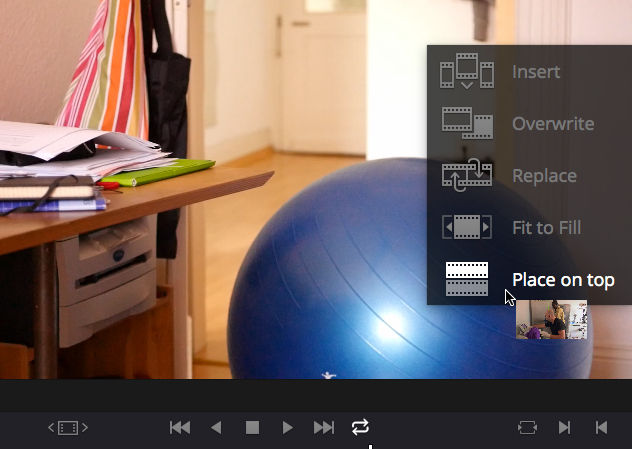Stop playback
The width and height of the screenshot is (632, 449).
tap(252, 428)
